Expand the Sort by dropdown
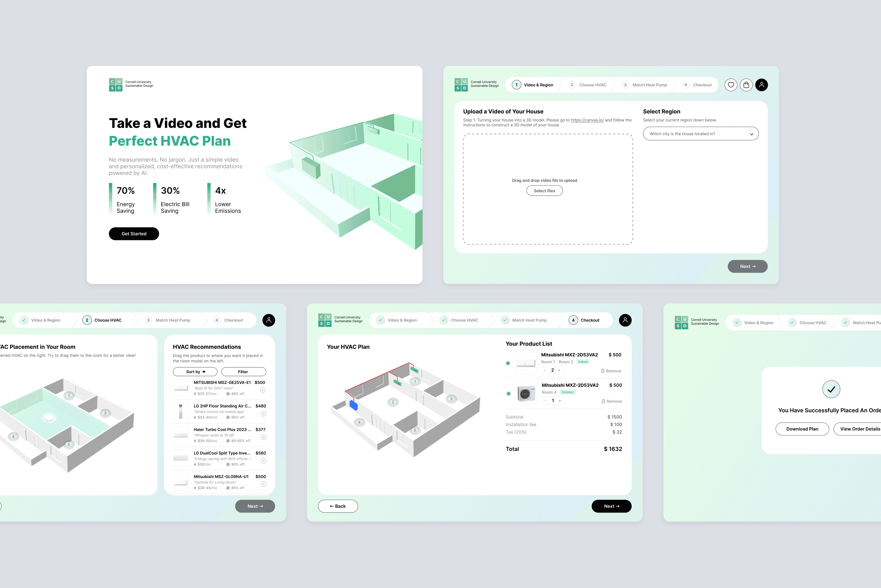The image size is (881, 588). point(195,372)
